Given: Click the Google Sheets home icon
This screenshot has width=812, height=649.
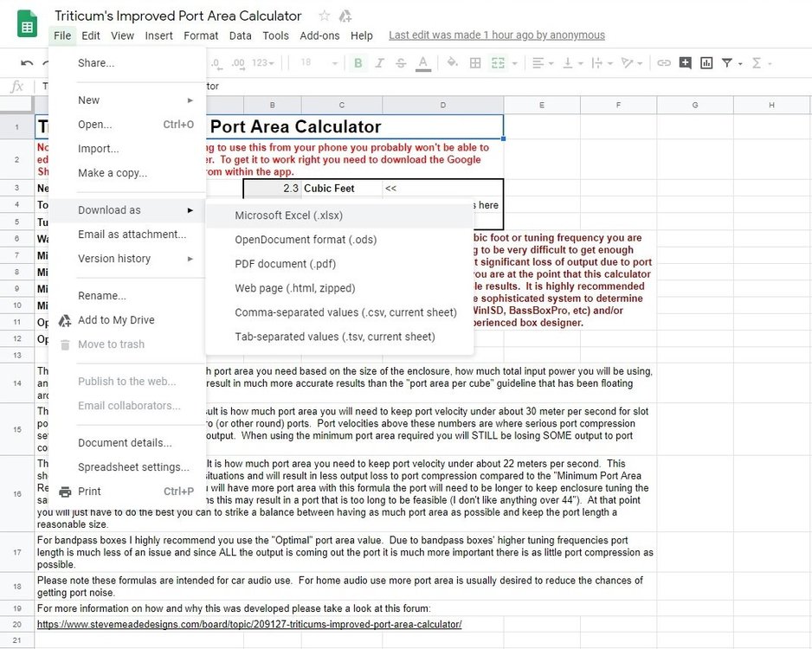Looking at the screenshot, I should [x=27, y=24].
